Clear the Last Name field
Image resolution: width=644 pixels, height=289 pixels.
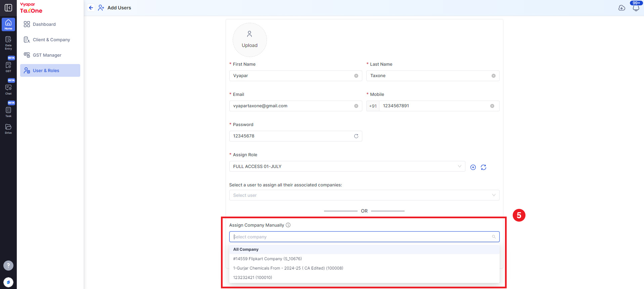(x=494, y=76)
